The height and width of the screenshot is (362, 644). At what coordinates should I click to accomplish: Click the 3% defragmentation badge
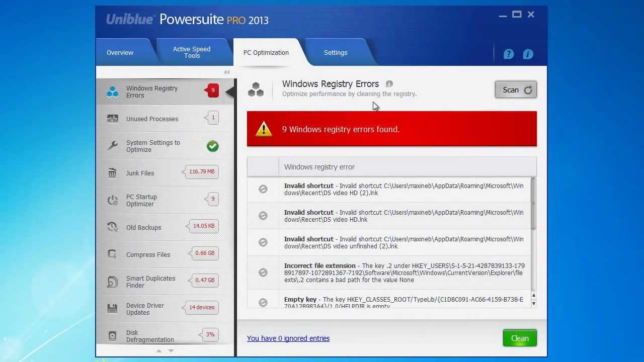(209, 334)
